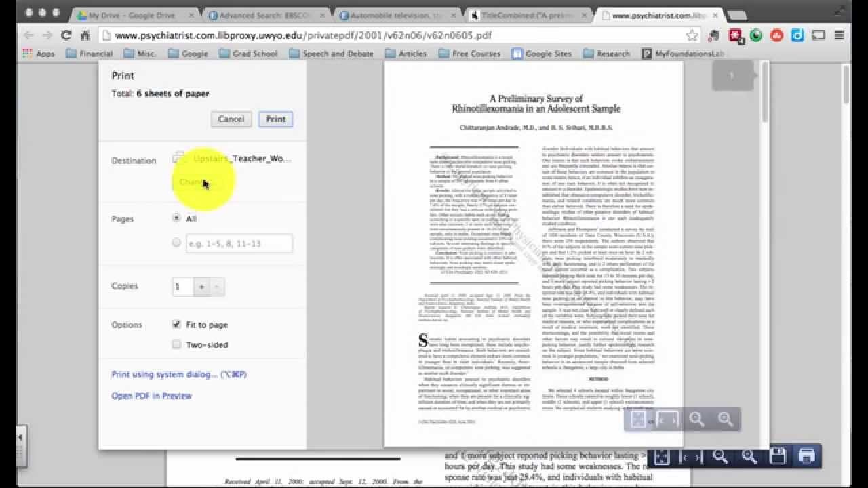The height and width of the screenshot is (488, 868).
Task: Switch to Advanced Search EBSCO tab
Action: (x=264, y=15)
